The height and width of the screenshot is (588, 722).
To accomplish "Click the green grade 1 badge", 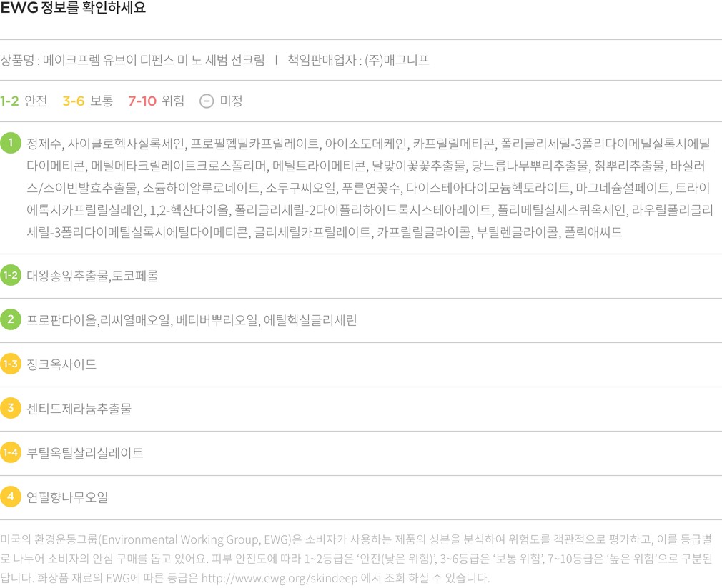I will coord(11,143).
